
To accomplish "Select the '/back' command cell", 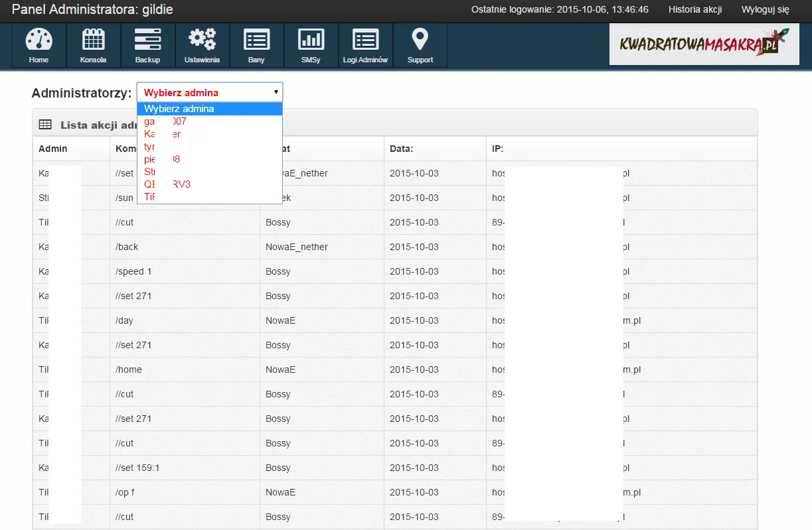I will point(185,247).
